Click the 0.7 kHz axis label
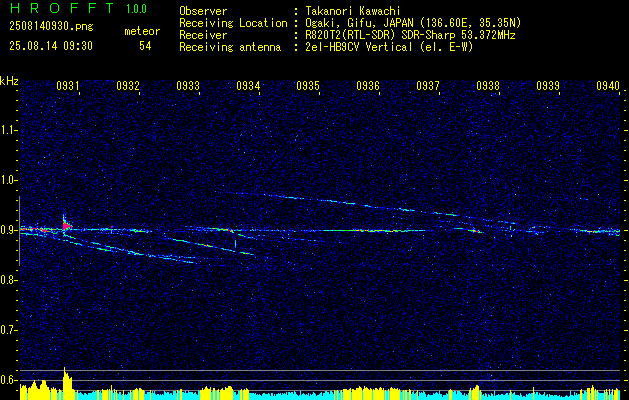This screenshot has width=629, height=400. [x=9, y=330]
